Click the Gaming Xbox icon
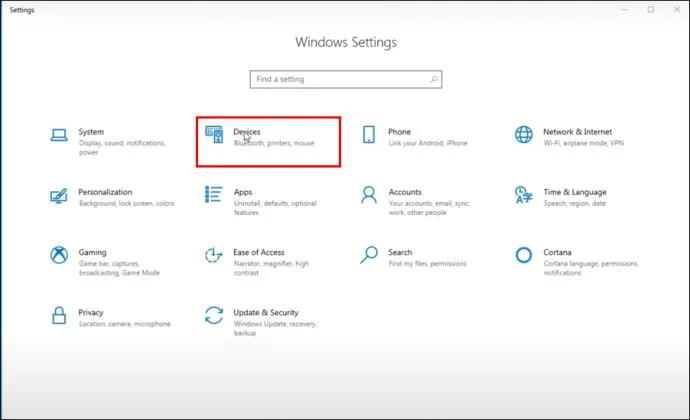 (59, 255)
